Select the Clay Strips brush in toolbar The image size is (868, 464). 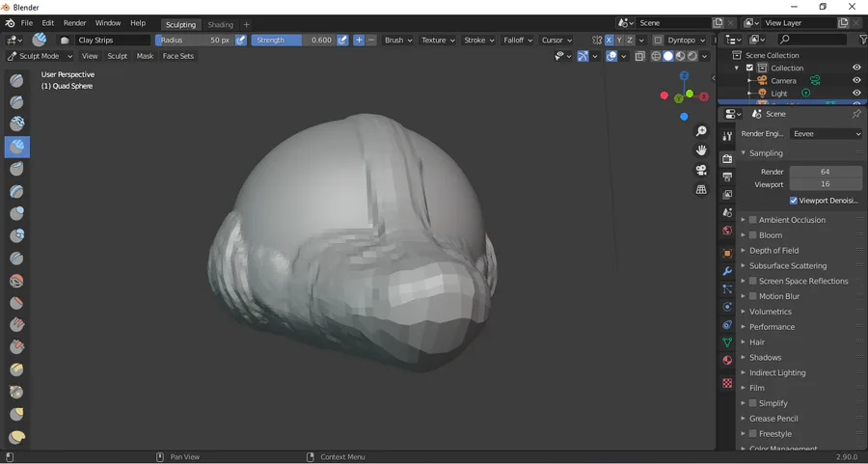pyautogui.click(x=16, y=147)
